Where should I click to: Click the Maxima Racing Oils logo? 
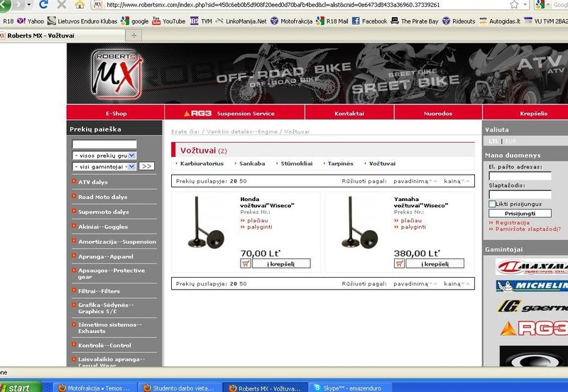tap(531, 267)
